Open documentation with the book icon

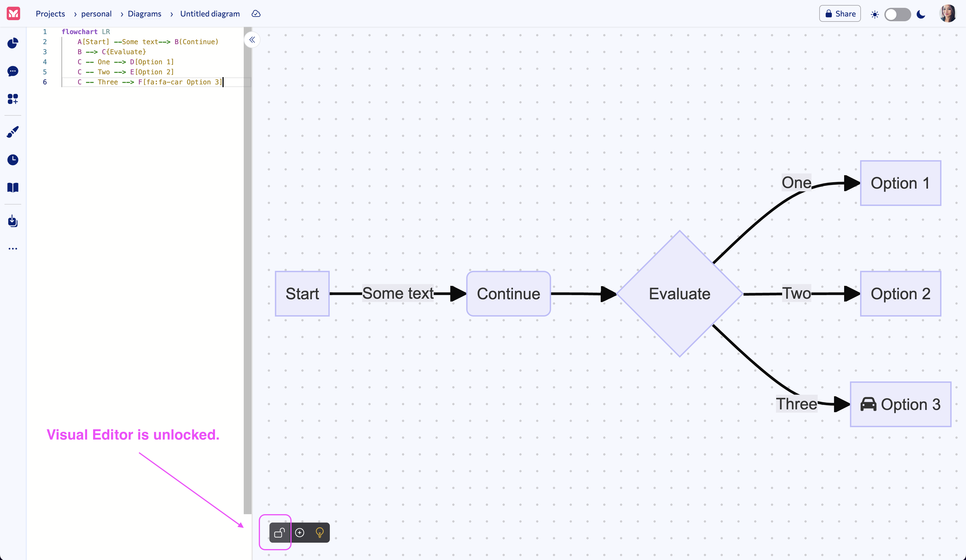pos(13,188)
